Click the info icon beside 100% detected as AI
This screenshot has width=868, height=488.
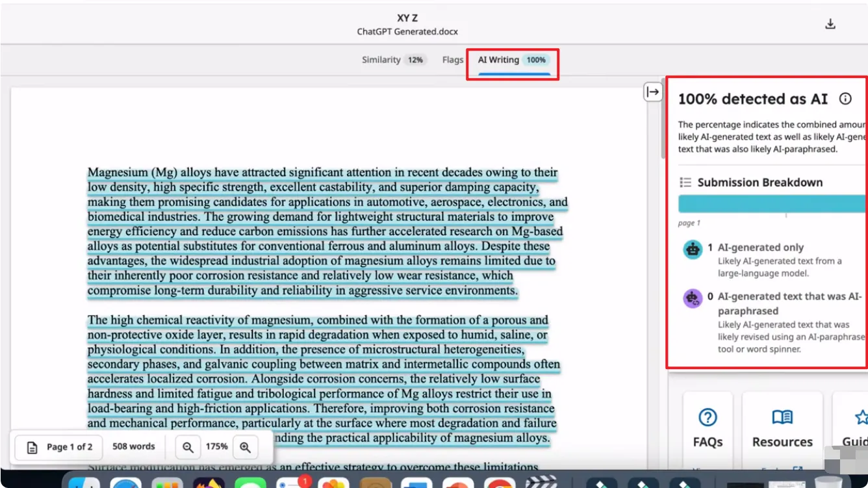point(845,98)
